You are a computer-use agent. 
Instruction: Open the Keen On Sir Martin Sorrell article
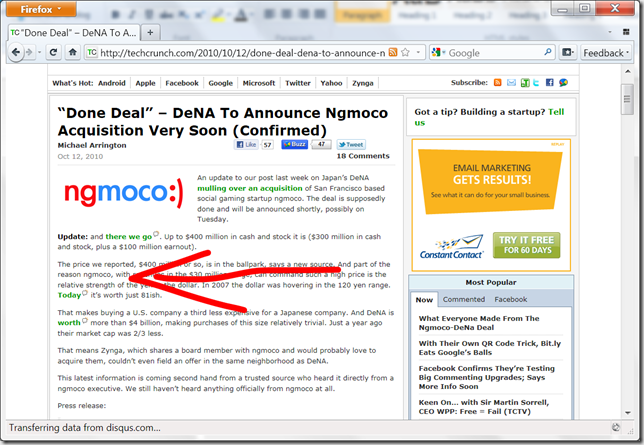coord(484,407)
